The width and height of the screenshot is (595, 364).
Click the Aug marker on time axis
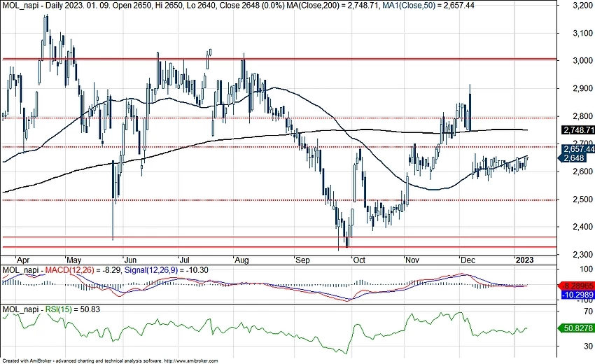tap(241, 258)
